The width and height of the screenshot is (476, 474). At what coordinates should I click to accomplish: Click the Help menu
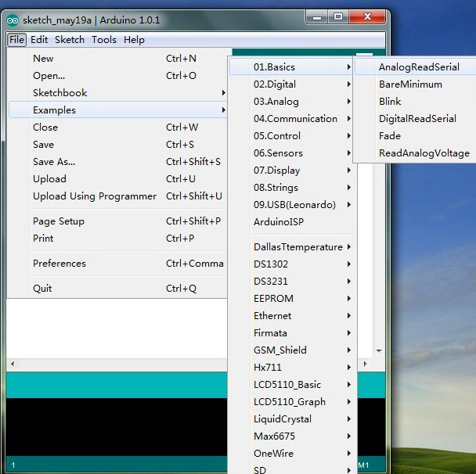click(x=134, y=40)
